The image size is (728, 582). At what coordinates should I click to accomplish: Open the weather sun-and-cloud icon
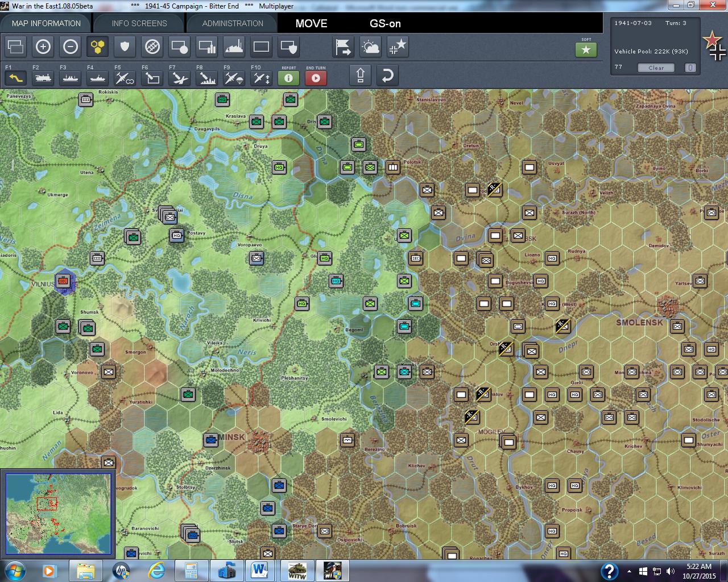(x=371, y=47)
